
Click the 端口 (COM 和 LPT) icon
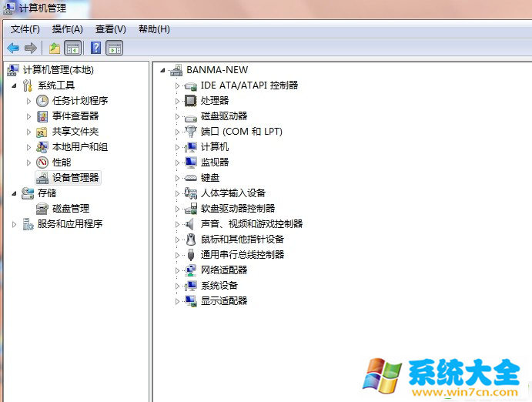(x=191, y=131)
